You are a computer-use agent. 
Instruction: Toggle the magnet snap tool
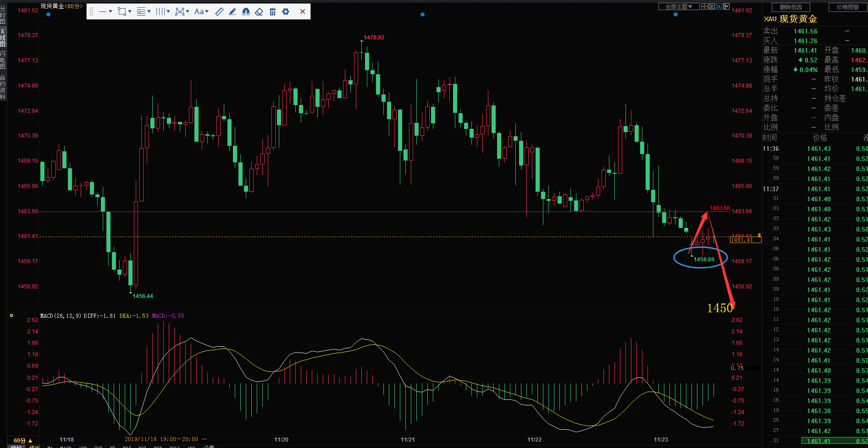pos(246,11)
